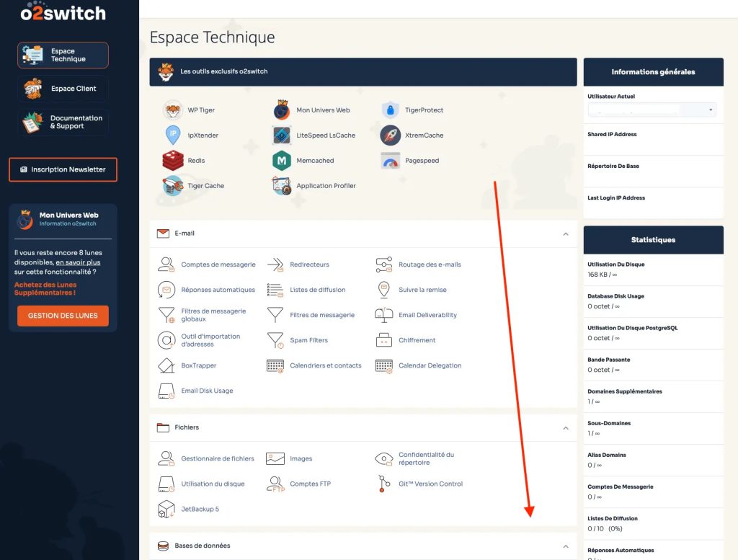Open the TigerProtect shield icon
738x560 pixels.
390,110
